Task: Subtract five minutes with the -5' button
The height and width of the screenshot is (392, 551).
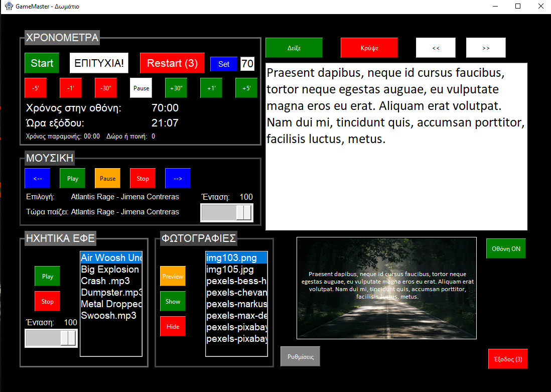Action: pos(36,88)
